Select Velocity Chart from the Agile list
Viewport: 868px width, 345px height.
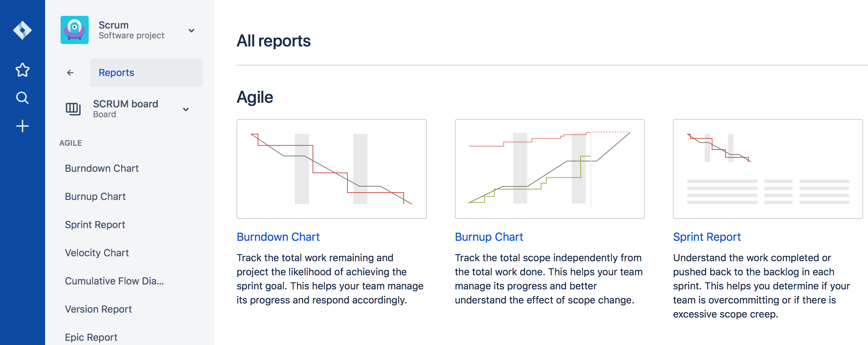click(97, 252)
